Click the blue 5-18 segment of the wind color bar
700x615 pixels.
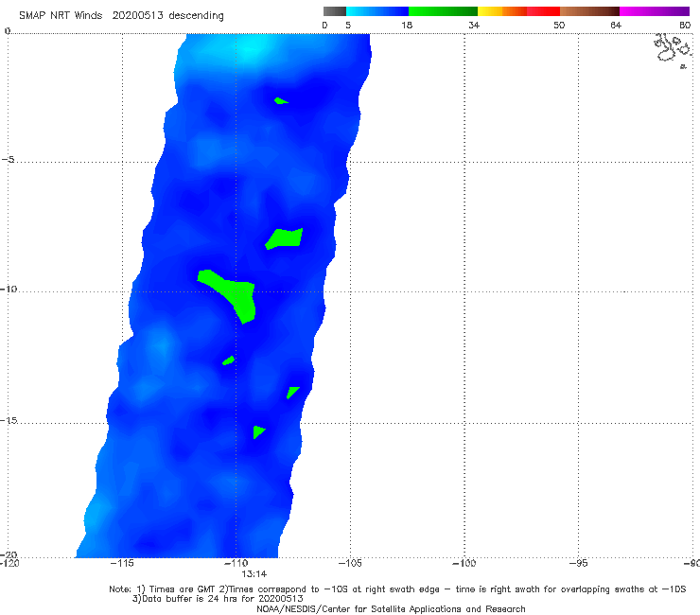click(377, 11)
